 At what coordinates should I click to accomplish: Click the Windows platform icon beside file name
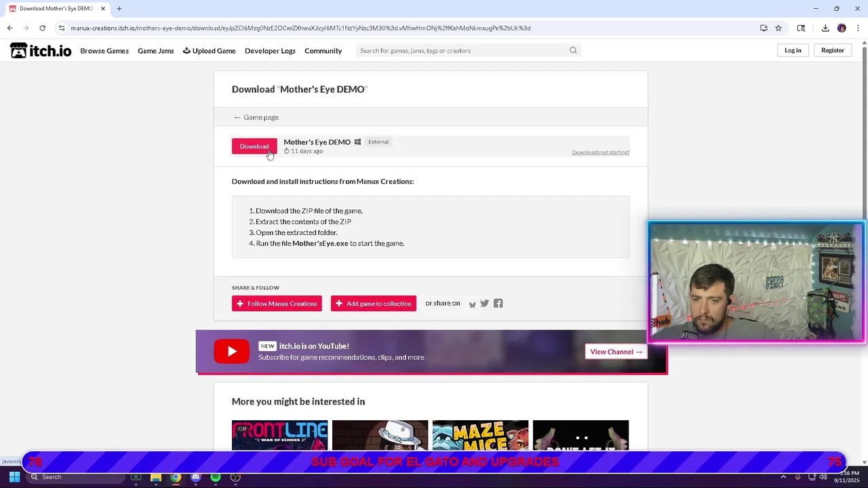click(357, 142)
